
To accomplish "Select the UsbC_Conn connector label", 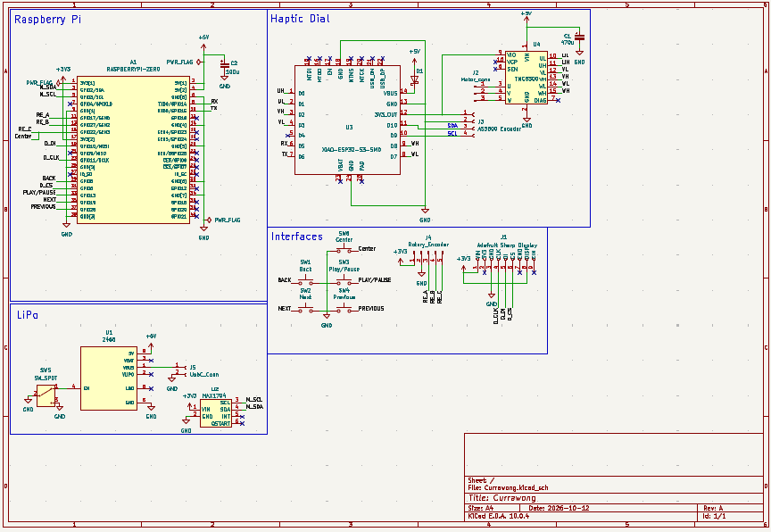I will pyautogui.click(x=204, y=375).
